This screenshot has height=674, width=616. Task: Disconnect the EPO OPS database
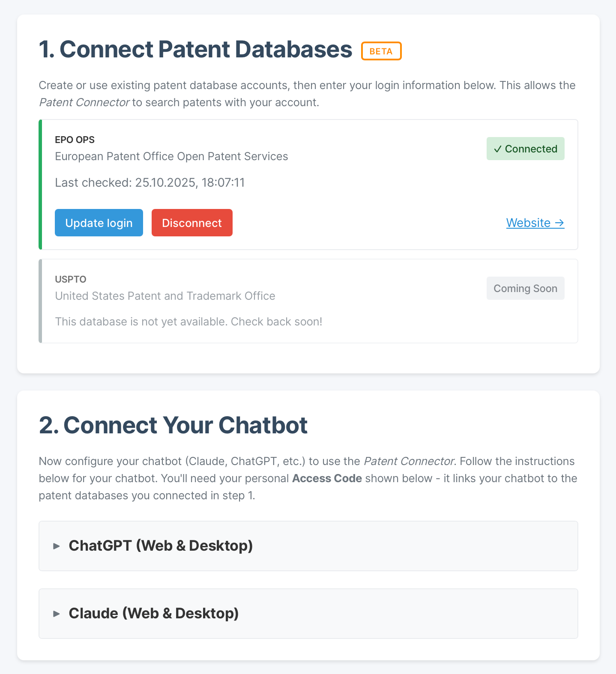click(x=192, y=223)
